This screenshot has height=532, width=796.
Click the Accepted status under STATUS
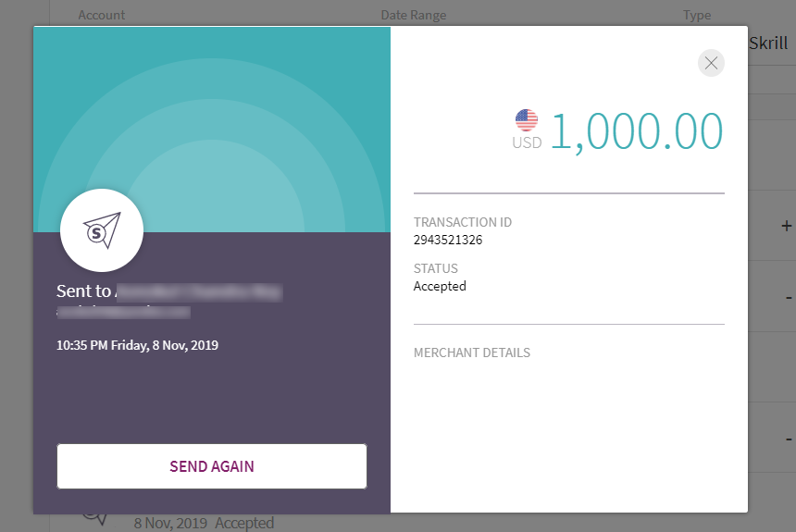[x=440, y=286]
